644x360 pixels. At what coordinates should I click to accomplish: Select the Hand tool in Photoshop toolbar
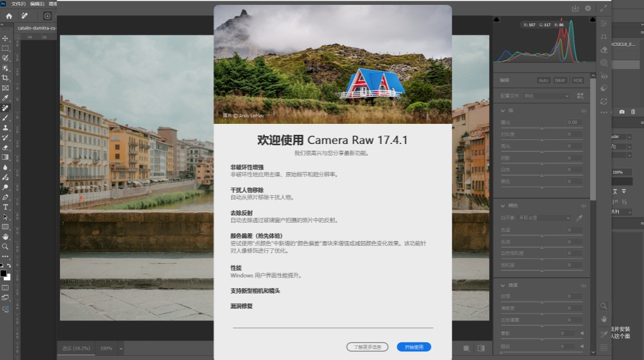pyautogui.click(x=5, y=237)
